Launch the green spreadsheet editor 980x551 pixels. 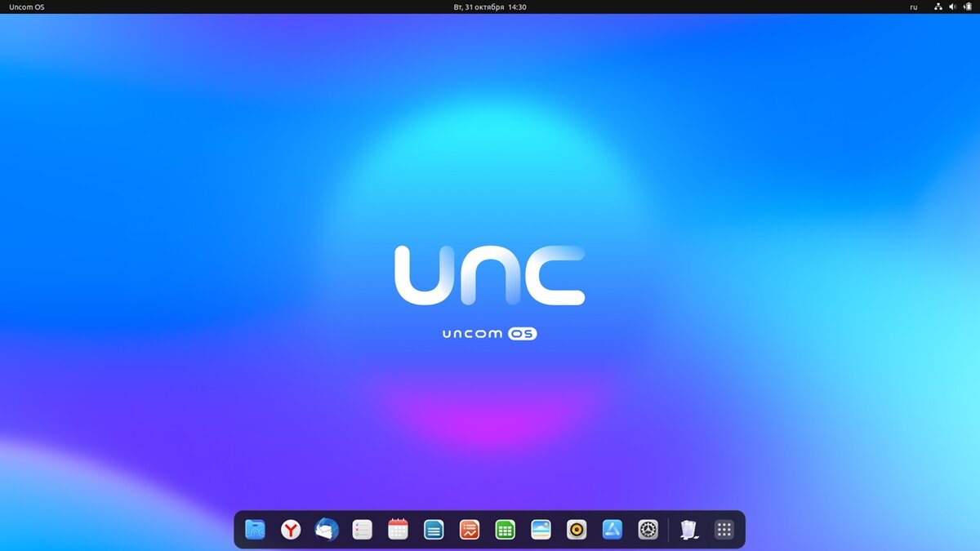(x=506, y=530)
